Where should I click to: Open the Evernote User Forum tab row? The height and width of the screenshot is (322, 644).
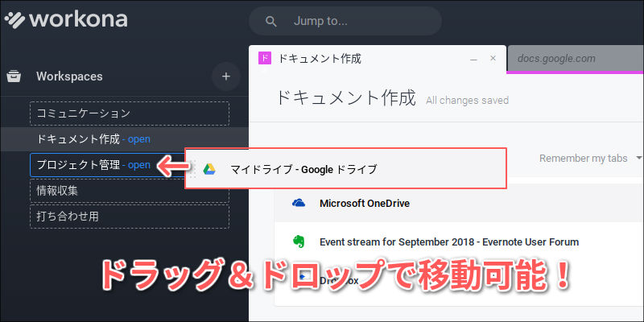pyautogui.click(x=459, y=242)
